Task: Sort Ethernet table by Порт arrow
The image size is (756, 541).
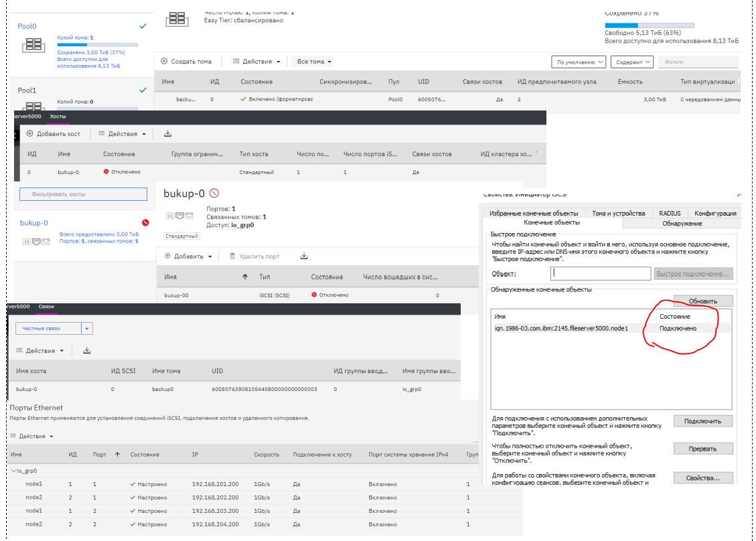Action: 117,454
